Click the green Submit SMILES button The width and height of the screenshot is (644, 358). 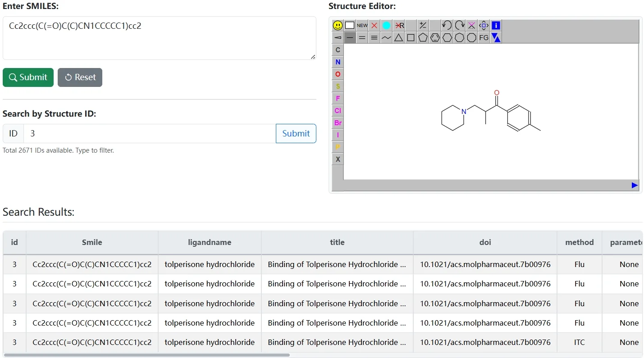tap(28, 77)
